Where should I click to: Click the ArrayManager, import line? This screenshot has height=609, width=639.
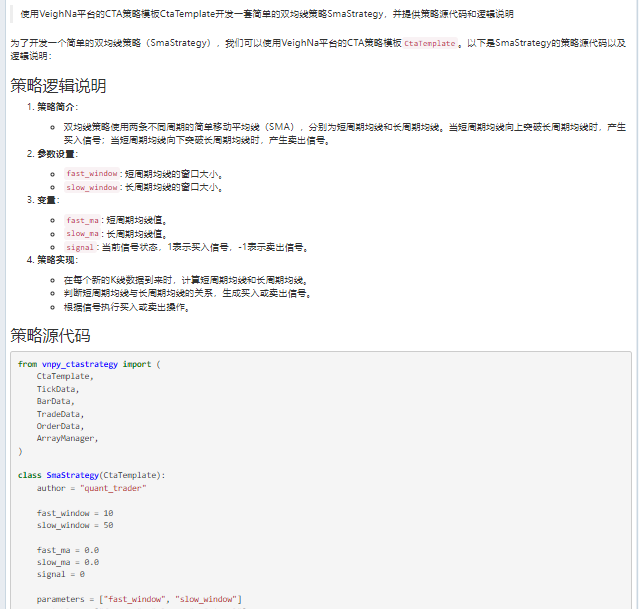67,439
